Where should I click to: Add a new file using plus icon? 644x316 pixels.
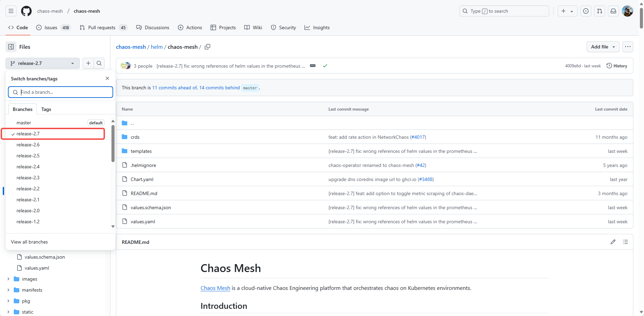point(88,63)
